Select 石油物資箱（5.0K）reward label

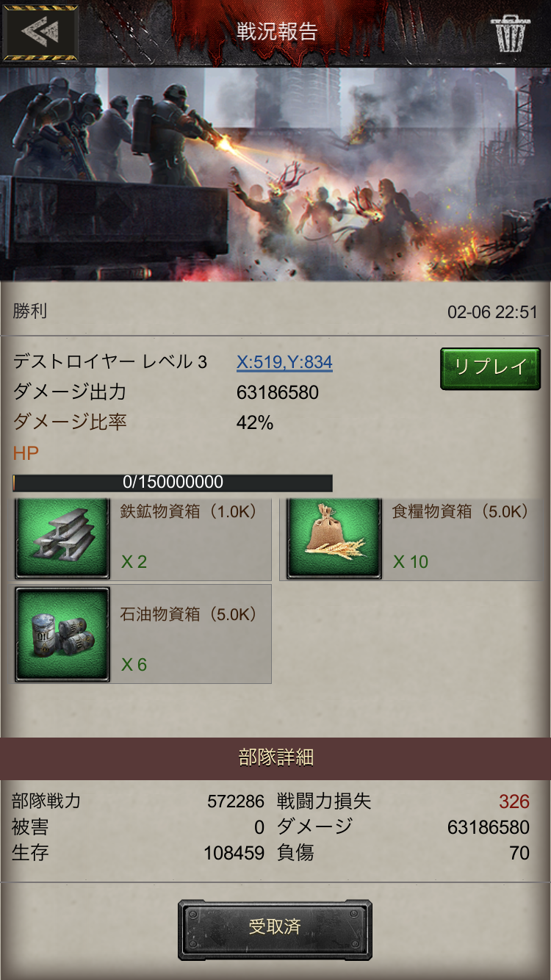[190, 614]
